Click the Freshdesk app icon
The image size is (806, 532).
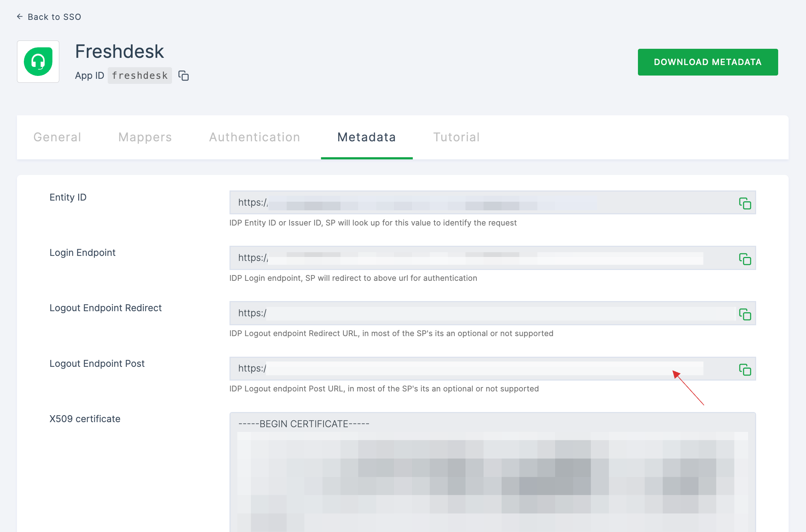(x=38, y=62)
